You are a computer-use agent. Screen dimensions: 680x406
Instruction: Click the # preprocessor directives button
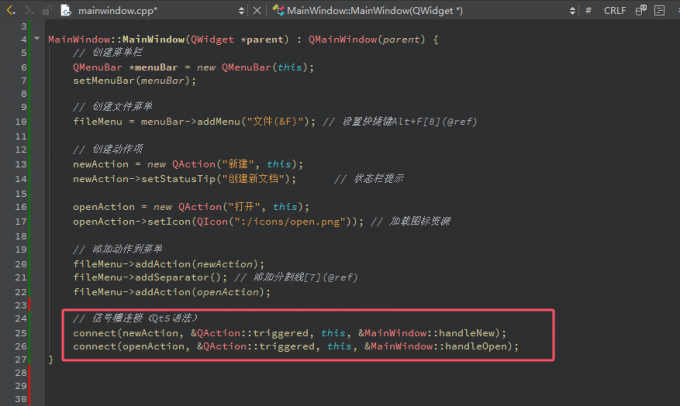click(x=588, y=10)
